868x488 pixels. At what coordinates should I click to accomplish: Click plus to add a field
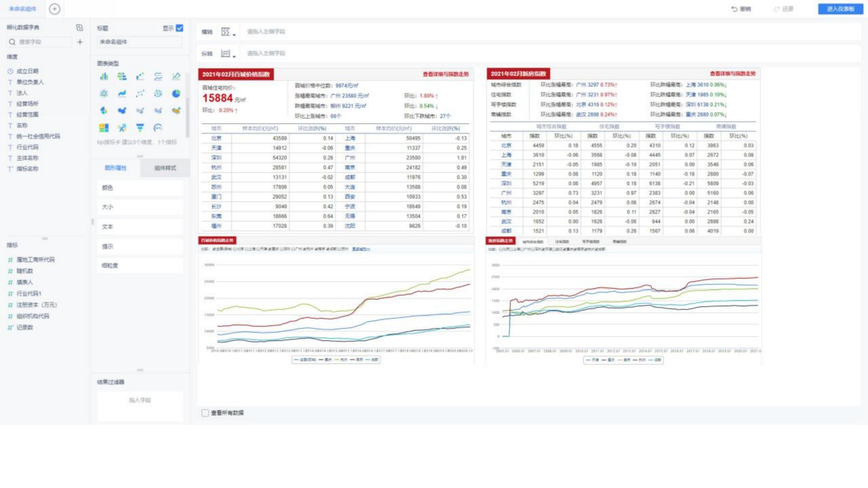(x=80, y=42)
